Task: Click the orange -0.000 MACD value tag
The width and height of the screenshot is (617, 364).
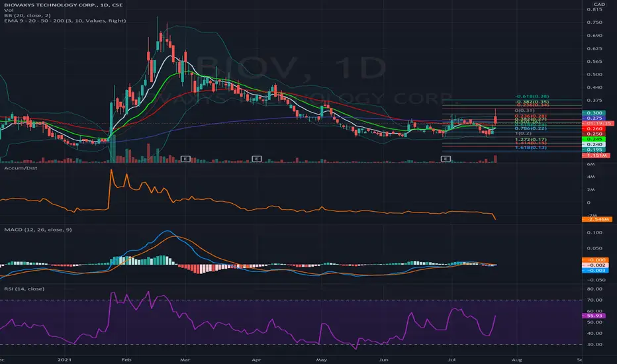Action: [x=595, y=260]
